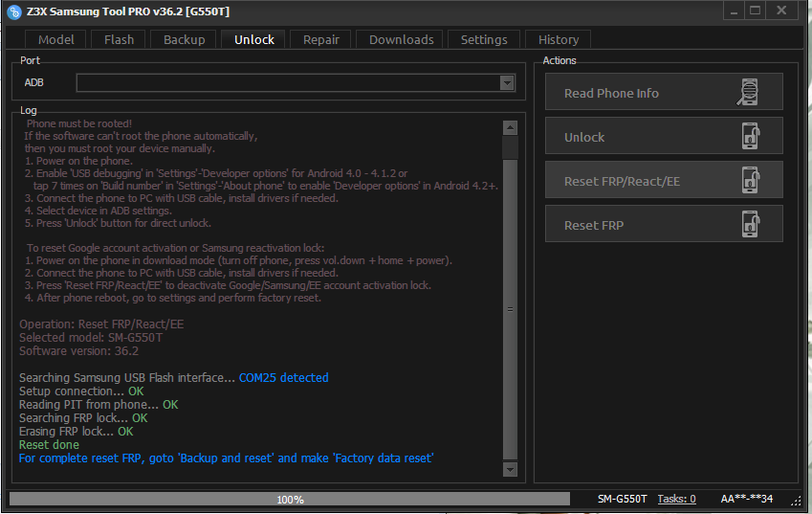This screenshot has height=514, width=812.
Task: Click the SM-G550T model in status bar
Action: (622, 499)
